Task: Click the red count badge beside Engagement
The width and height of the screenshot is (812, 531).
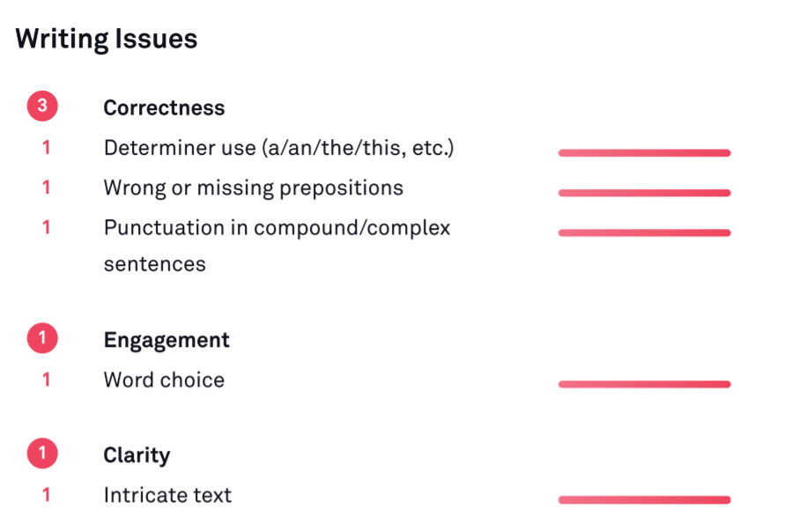Action: pyautogui.click(x=42, y=339)
